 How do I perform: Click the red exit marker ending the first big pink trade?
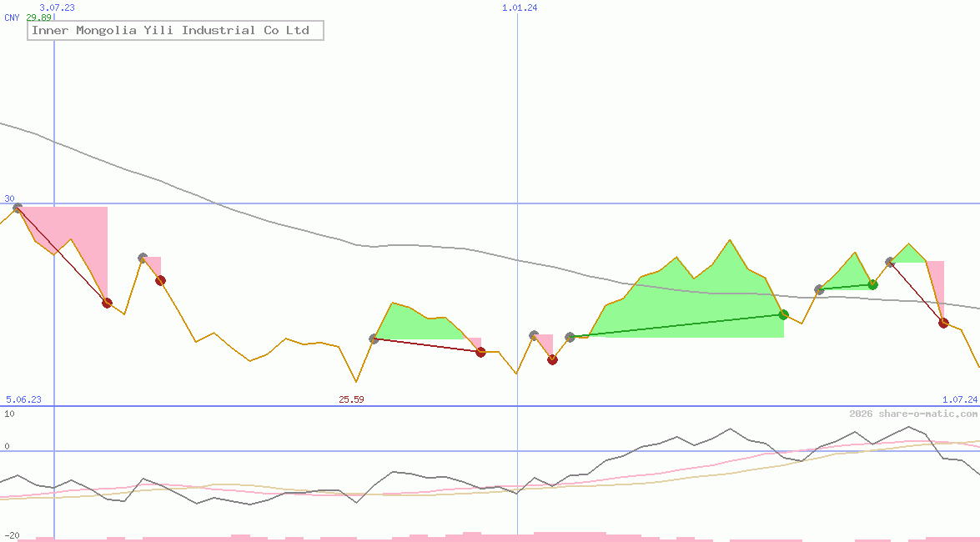107,303
